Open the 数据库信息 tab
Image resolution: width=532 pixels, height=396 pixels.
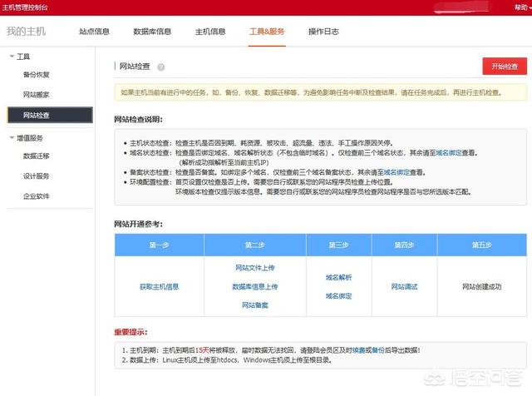pos(152,32)
